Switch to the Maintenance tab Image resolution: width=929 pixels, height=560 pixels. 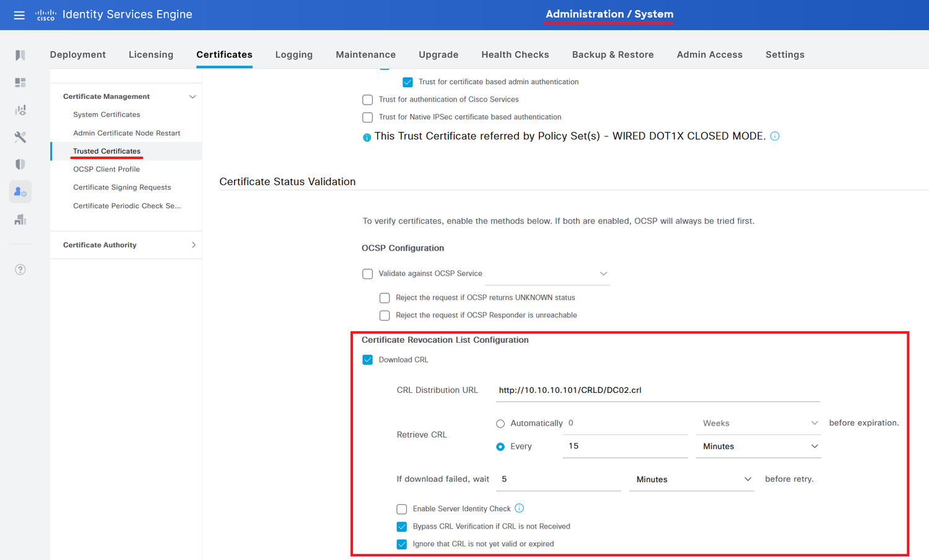[365, 54]
